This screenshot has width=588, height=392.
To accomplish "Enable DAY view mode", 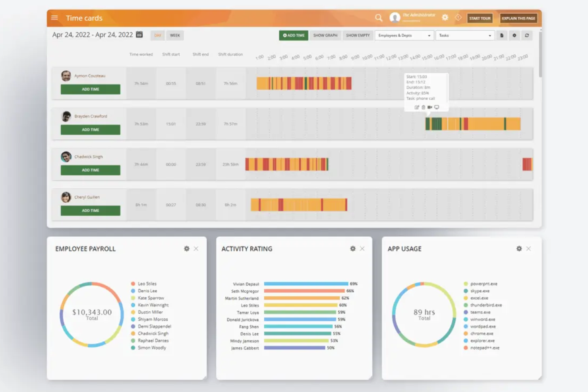I will (x=157, y=35).
